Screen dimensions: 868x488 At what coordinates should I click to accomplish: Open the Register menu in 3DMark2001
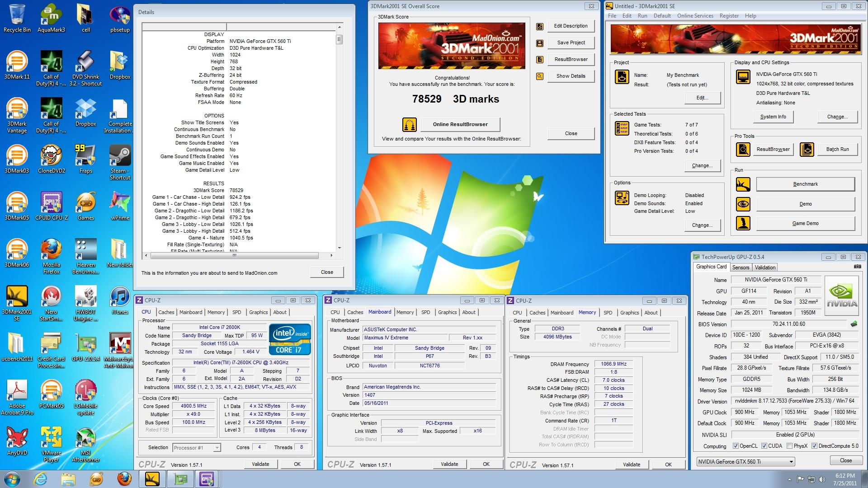click(729, 16)
